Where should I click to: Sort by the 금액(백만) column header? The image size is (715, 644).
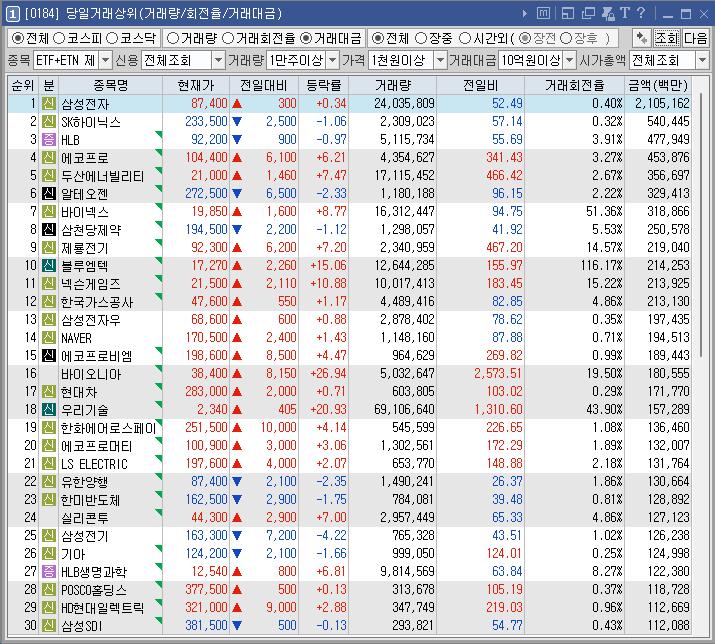tap(658, 85)
